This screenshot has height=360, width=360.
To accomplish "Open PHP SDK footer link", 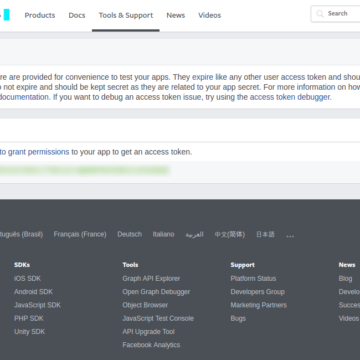I will [29, 318].
